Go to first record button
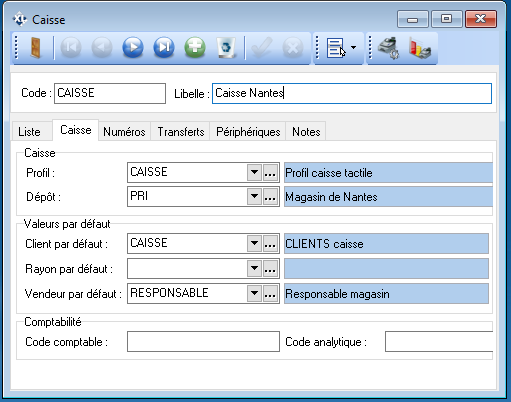 [x=71, y=48]
